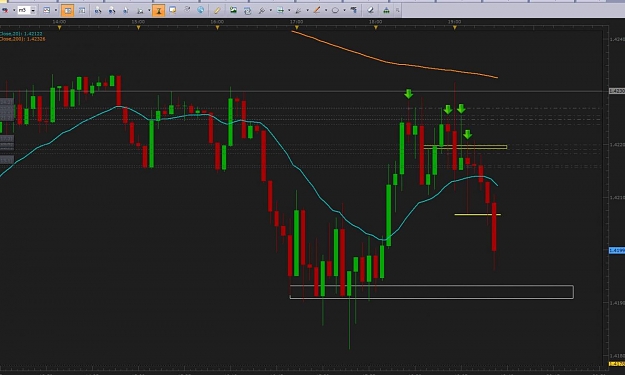The height and width of the screenshot is (375, 625).
Task: Click the chart layout icon right of the orange one
Action: [x=82, y=10]
